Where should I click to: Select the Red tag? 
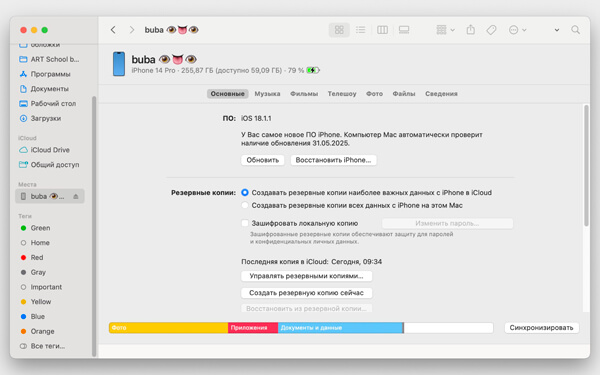coord(32,258)
